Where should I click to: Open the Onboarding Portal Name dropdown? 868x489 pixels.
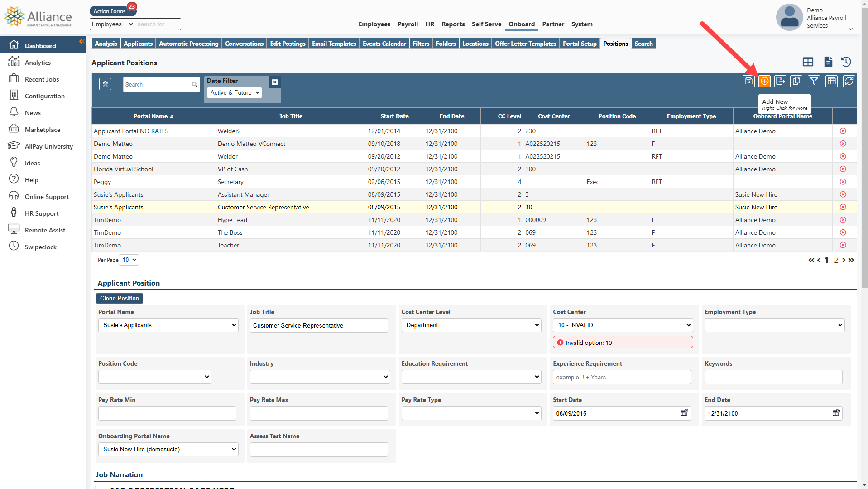click(168, 449)
